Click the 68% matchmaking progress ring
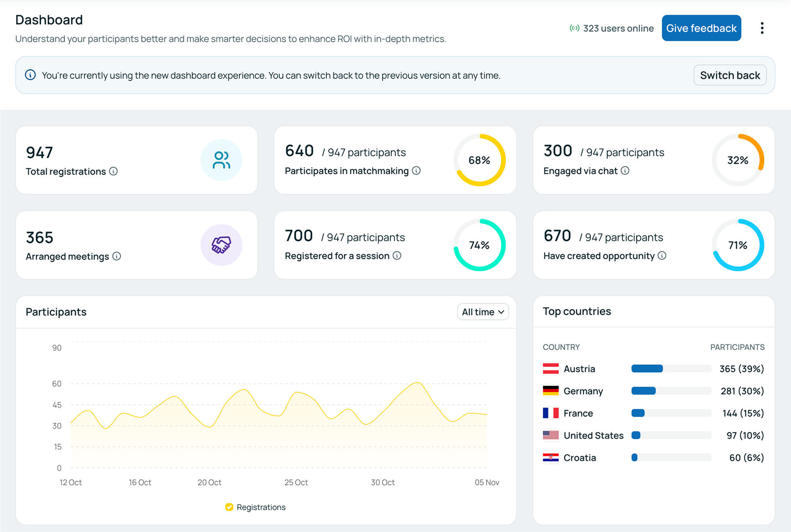791x532 pixels. [x=479, y=160]
